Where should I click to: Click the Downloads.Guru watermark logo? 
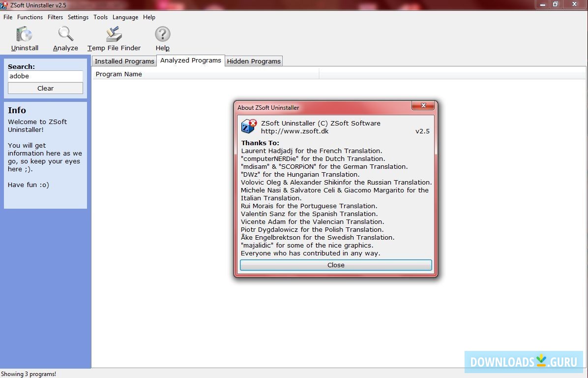(x=523, y=362)
